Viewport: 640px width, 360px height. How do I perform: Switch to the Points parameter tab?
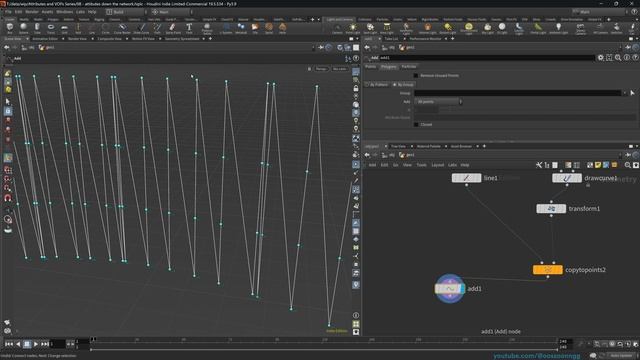point(370,67)
